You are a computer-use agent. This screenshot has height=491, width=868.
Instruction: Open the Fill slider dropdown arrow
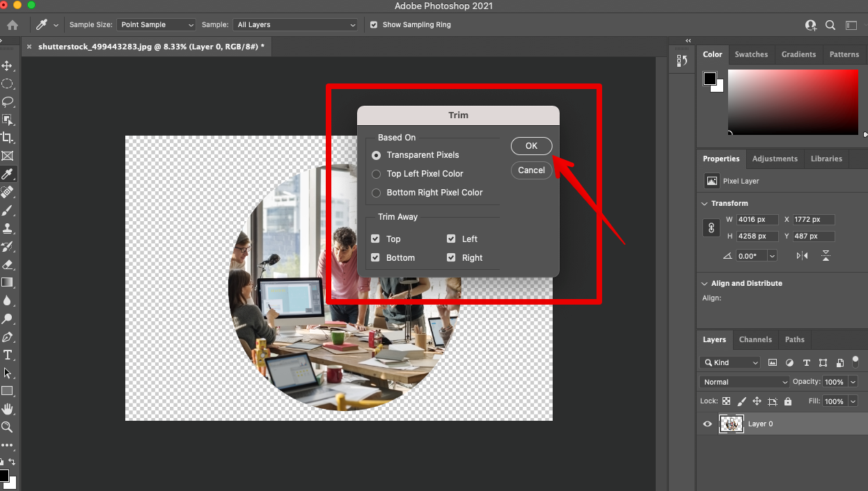coord(853,401)
